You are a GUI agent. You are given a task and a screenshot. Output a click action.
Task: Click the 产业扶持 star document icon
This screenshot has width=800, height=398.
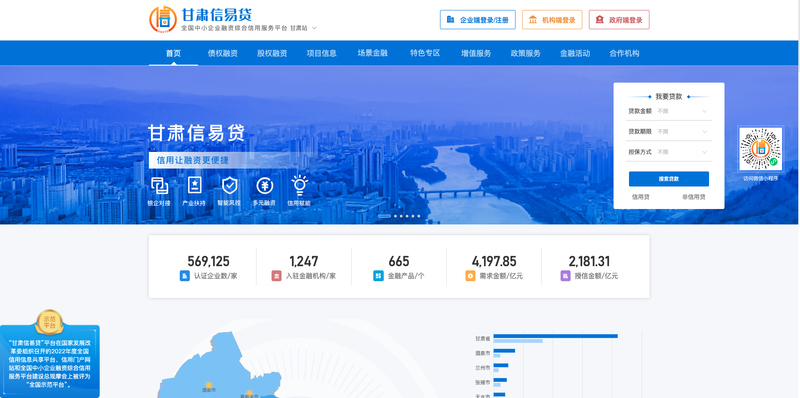194,185
